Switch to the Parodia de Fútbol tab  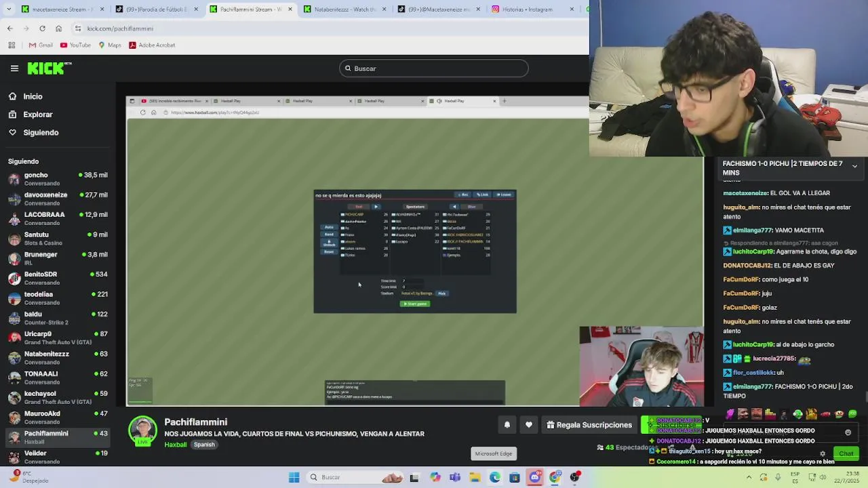pos(156,9)
